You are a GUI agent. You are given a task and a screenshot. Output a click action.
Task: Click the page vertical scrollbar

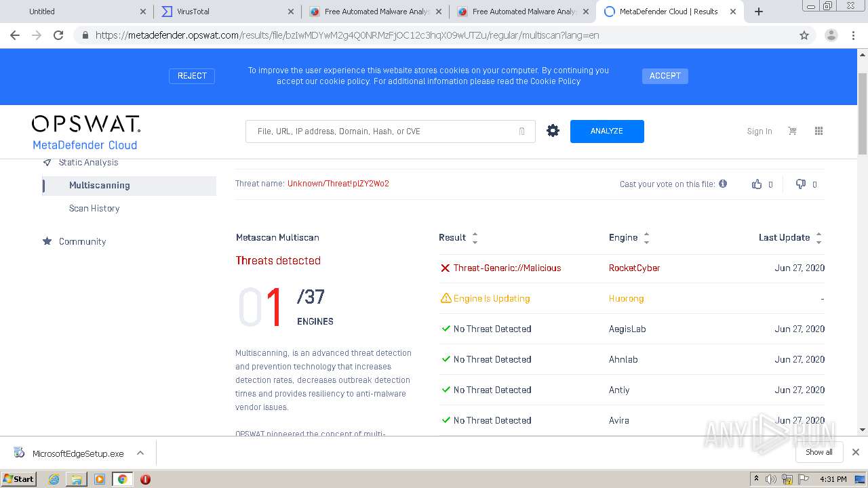point(863,114)
